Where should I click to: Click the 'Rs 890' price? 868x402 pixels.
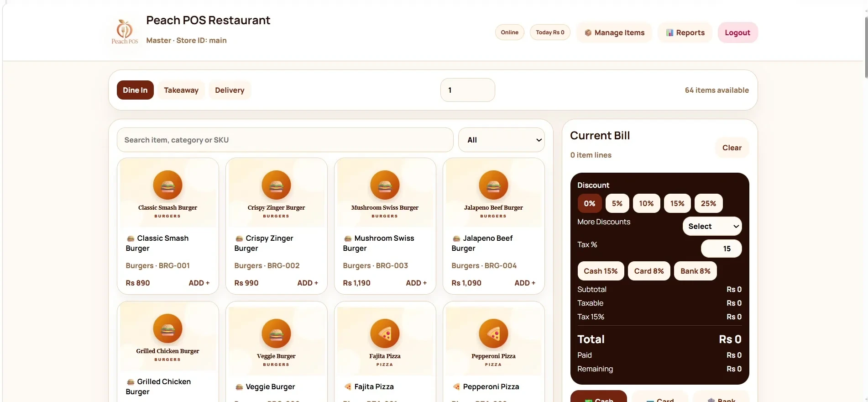tap(138, 283)
